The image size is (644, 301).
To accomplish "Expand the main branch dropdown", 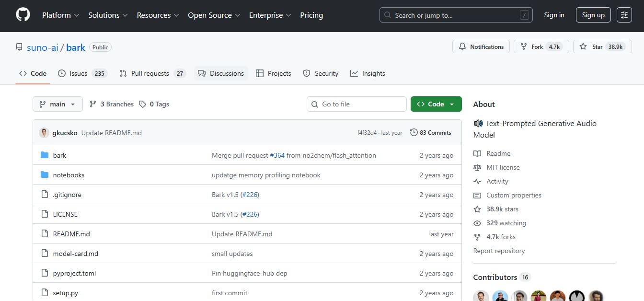I will pos(57,104).
